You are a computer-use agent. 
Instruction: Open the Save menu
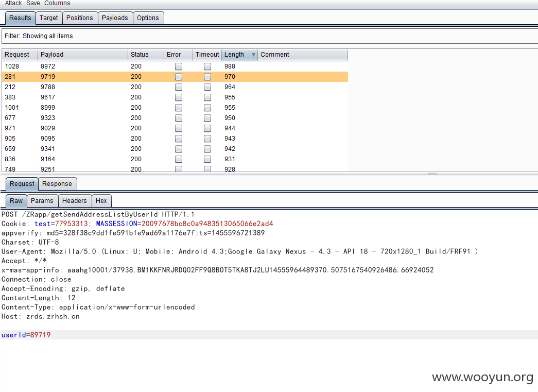point(33,3)
